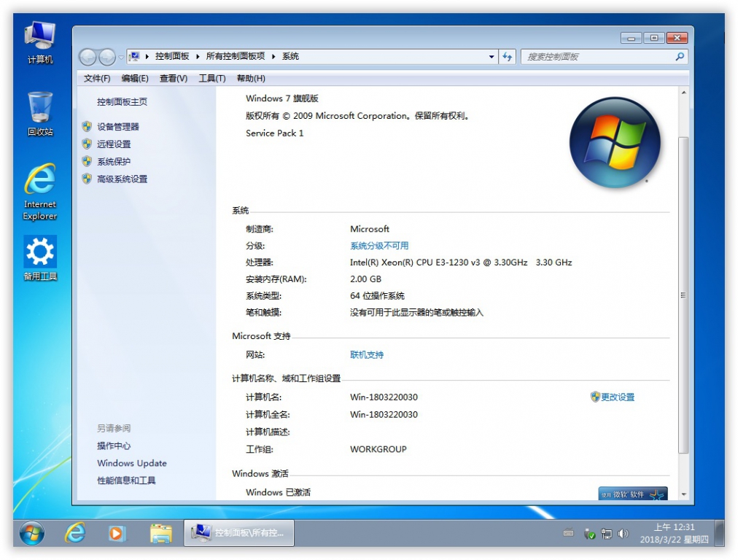Select the Service Pack 1 text
Viewport: 738px width, 560px height.
click(x=274, y=133)
